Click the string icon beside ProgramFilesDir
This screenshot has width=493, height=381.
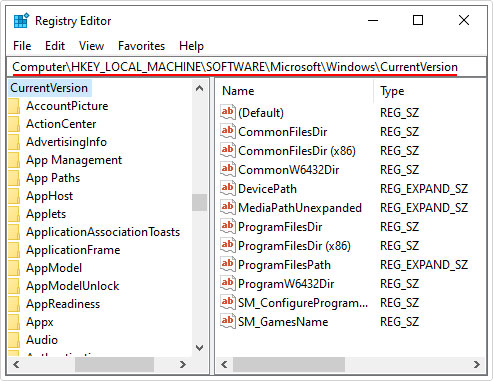[x=228, y=226]
